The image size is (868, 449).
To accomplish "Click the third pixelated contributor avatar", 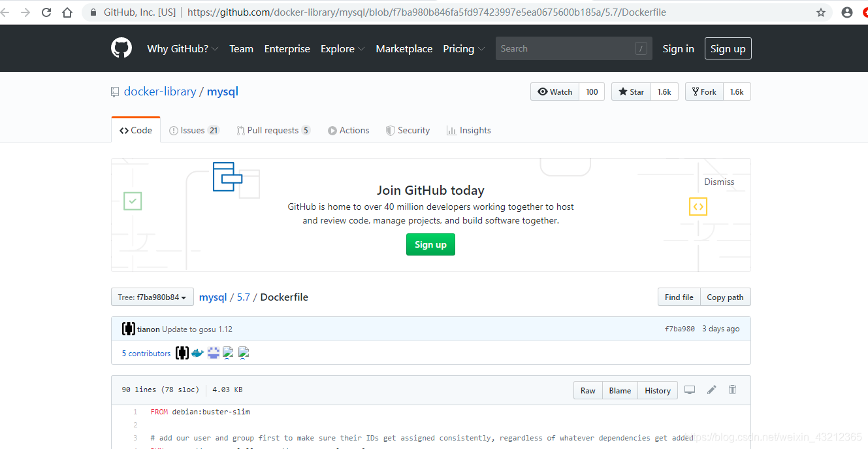I will (x=214, y=353).
